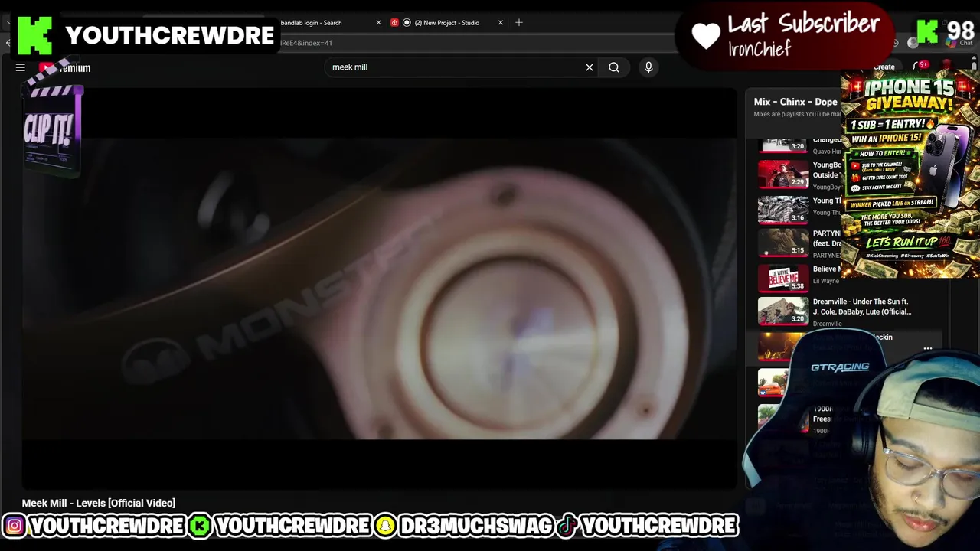Click the magnifier search button
Image resolution: width=980 pixels, height=551 pixels.
click(614, 67)
